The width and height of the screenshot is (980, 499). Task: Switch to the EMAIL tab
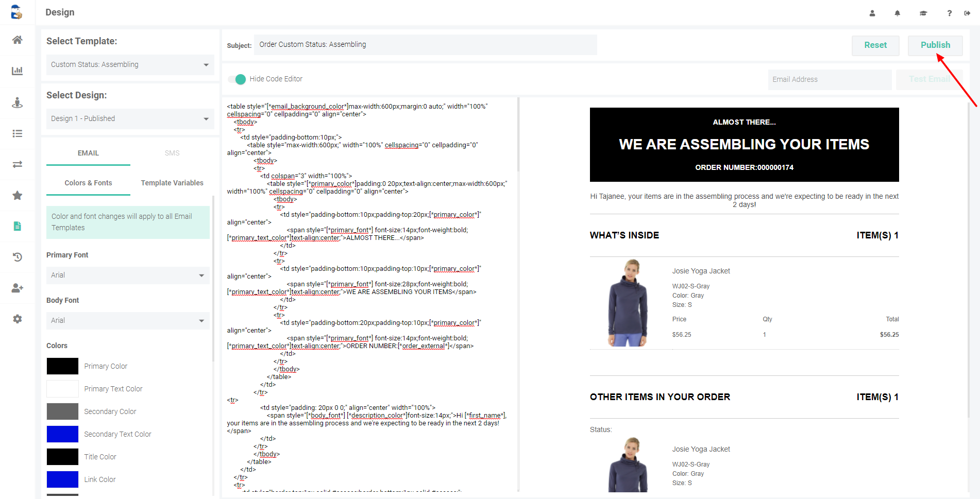click(88, 153)
